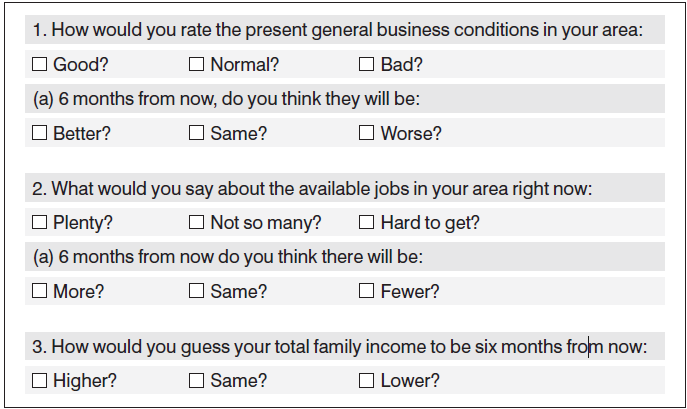Tick the Normal? business conditions box
Image resolution: width=687 pixels, height=409 pixels.
tap(196, 64)
